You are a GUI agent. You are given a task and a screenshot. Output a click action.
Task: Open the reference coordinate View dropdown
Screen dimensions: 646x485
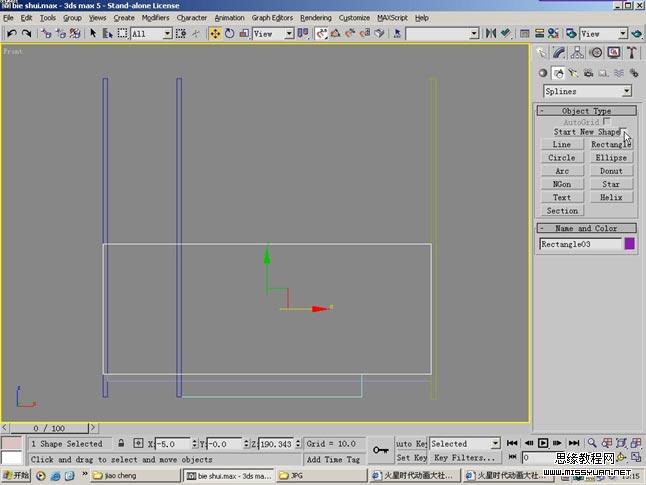290,34
